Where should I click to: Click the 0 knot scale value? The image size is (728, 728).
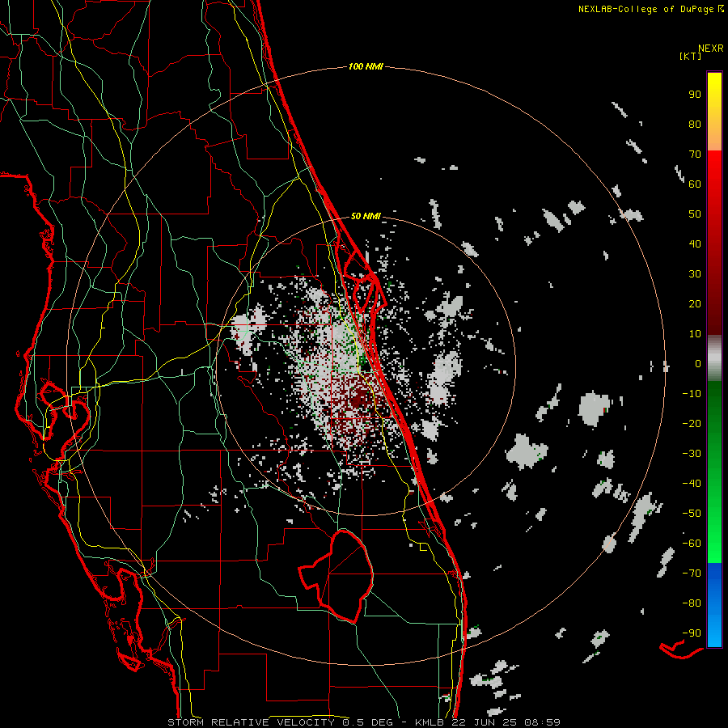pyautogui.click(x=698, y=363)
